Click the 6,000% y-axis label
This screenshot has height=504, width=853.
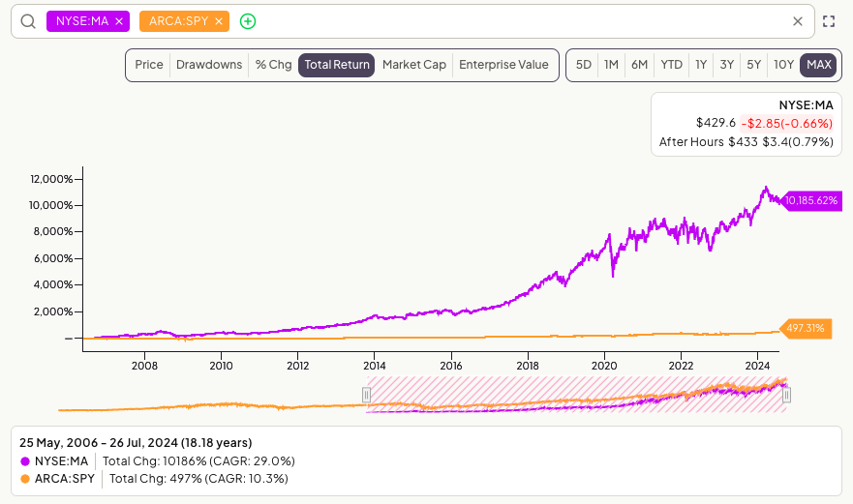coord(53,259)
